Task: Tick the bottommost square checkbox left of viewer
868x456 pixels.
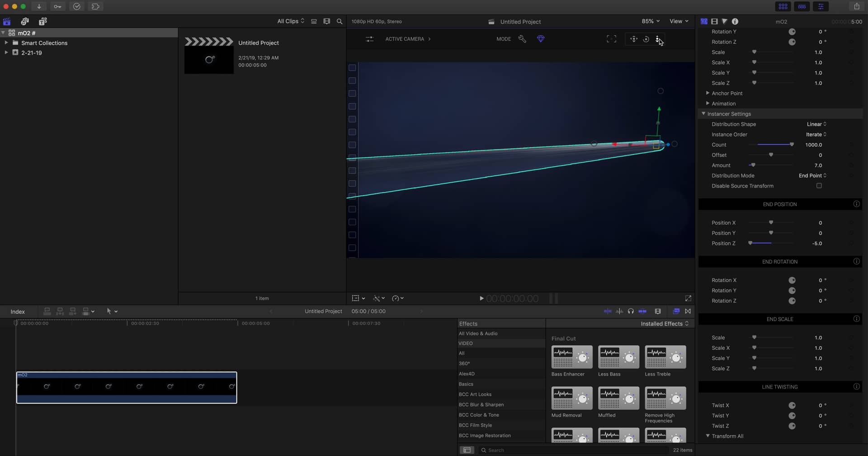Action: pos(352,248)
